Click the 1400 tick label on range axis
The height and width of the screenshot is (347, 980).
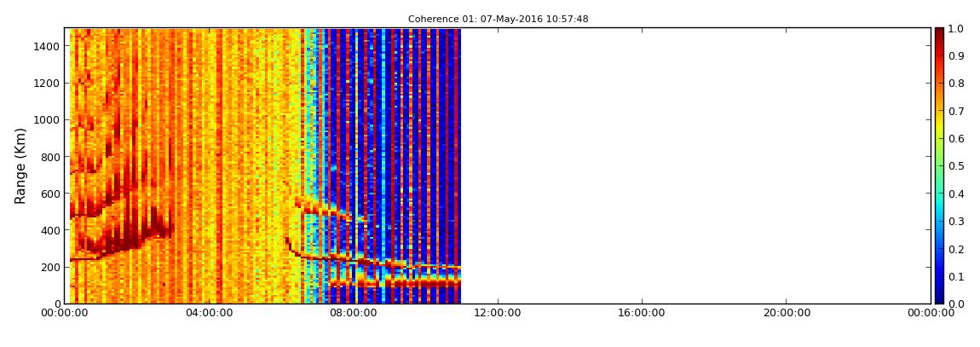(x=48, y=46)
